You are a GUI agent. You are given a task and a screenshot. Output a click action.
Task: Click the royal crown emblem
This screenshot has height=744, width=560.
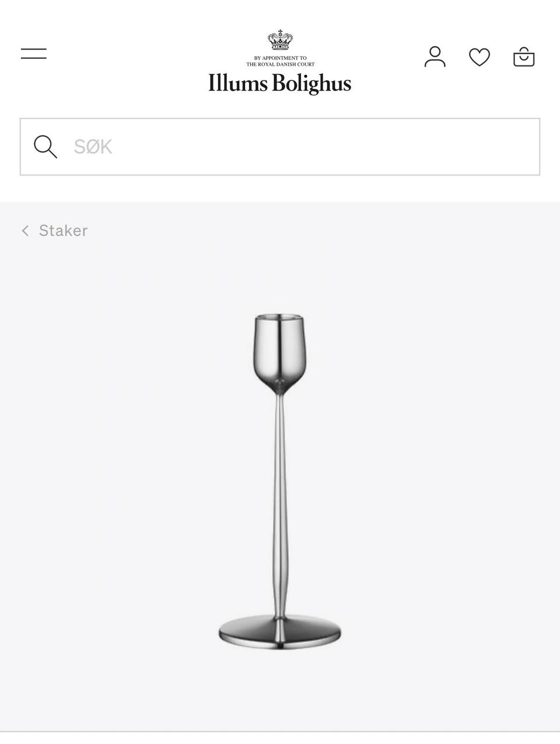280,40
